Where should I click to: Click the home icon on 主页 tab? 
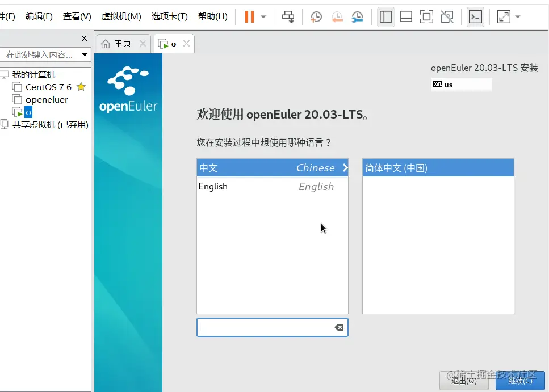106,44
